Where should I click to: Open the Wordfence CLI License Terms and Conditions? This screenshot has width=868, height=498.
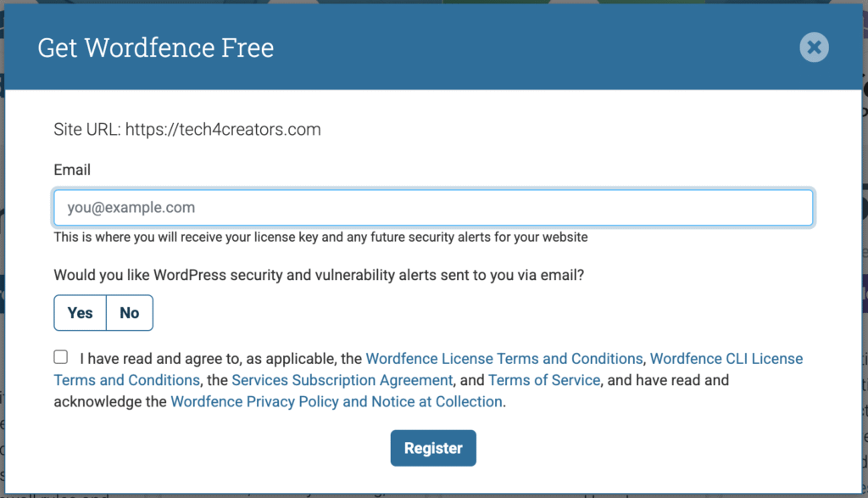tap(725, 358)
